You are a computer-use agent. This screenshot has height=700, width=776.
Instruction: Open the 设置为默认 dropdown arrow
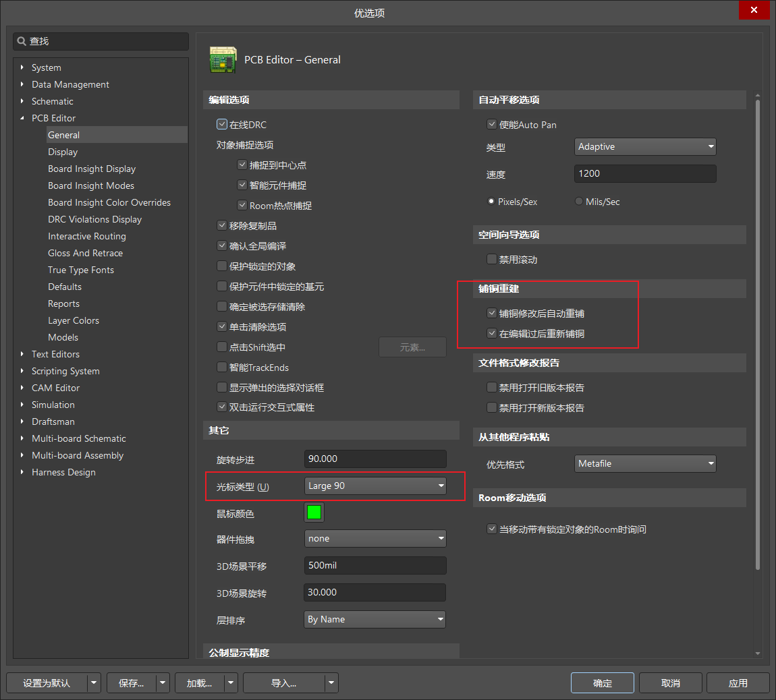coord(94,682)
